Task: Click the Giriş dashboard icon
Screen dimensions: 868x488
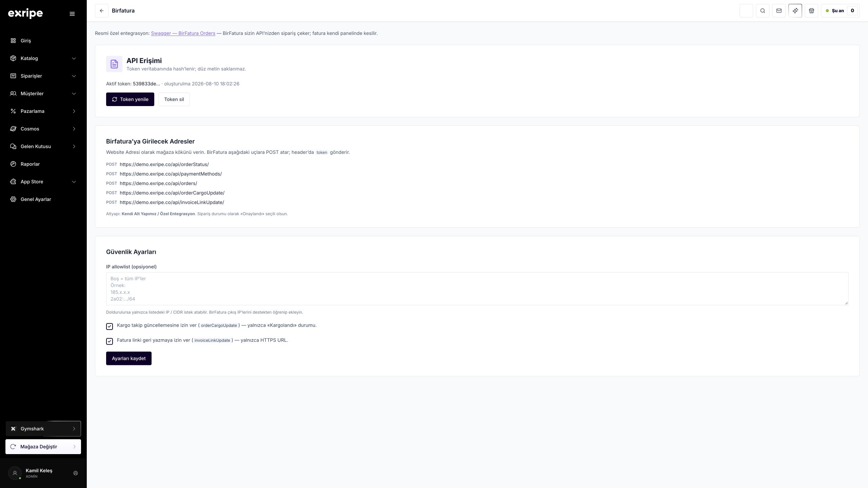Action: (13, 41)
